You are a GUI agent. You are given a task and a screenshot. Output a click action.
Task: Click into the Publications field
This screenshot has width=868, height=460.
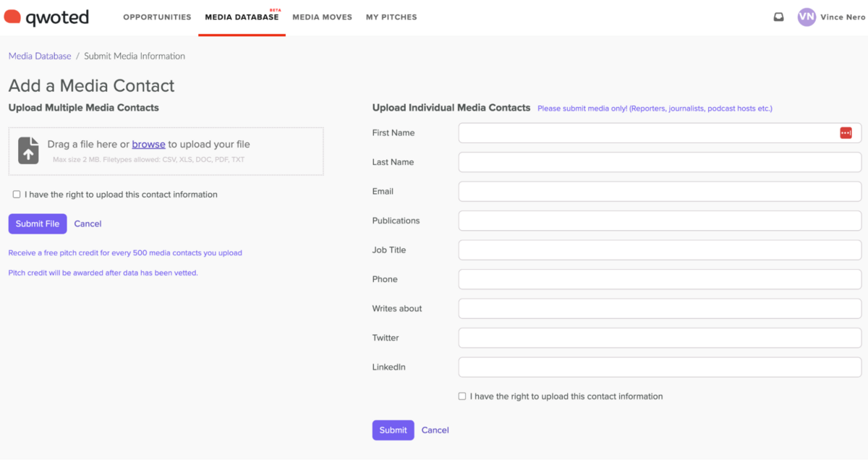pyautogui.click(x=660, y=221)
